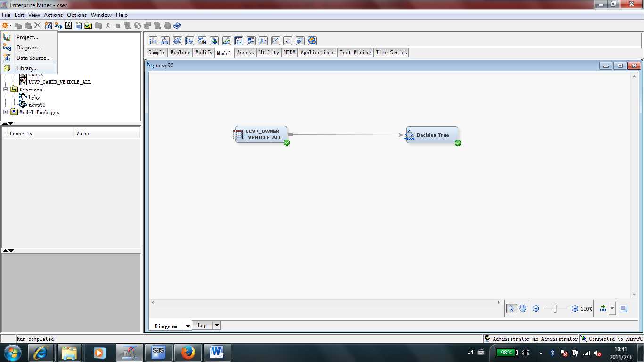The width and height of the screenshot is (644, 362).
Task: Activate the arrow pointer selection tool
Action: [x=512, y=309]
